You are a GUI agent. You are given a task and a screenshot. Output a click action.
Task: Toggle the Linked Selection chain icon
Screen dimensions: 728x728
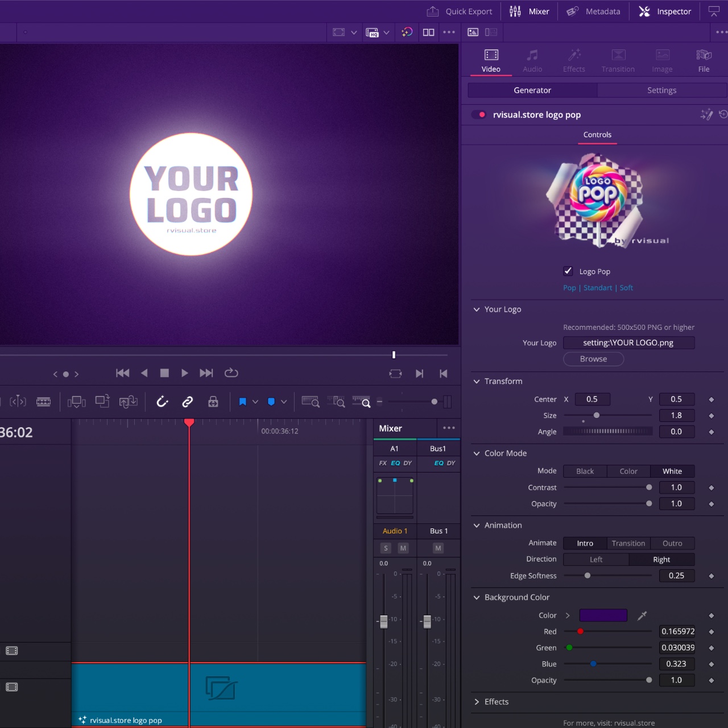click(187, 402)
